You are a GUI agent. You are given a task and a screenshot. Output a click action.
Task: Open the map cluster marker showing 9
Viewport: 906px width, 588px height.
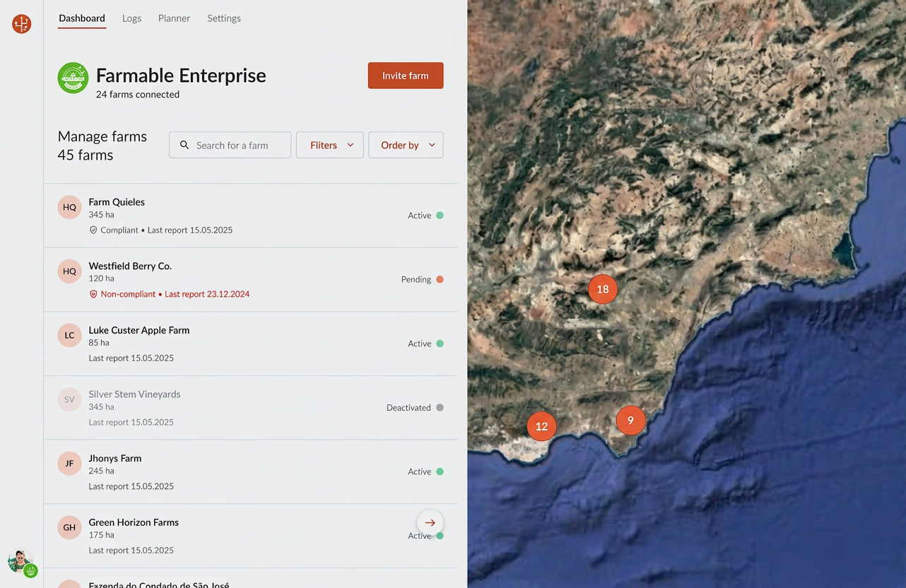pos(630,421)
